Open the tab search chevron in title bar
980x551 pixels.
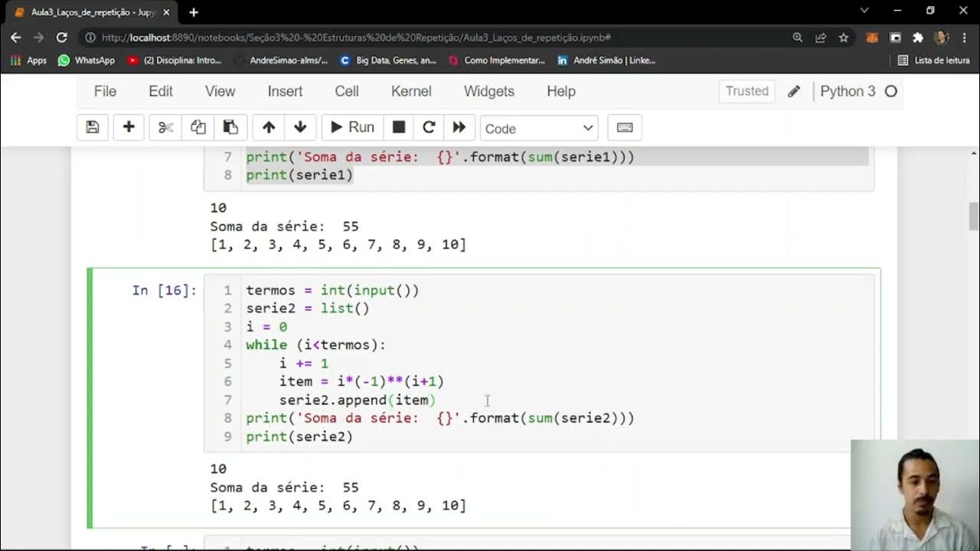(x=864, y=11)
